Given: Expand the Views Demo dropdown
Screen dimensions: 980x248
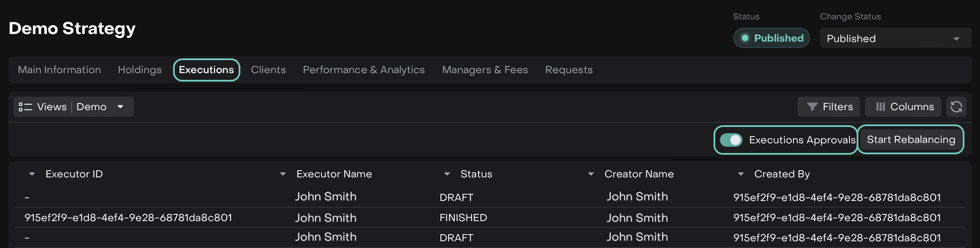Looking at the screenshot, I should click(x=120, y=107).
